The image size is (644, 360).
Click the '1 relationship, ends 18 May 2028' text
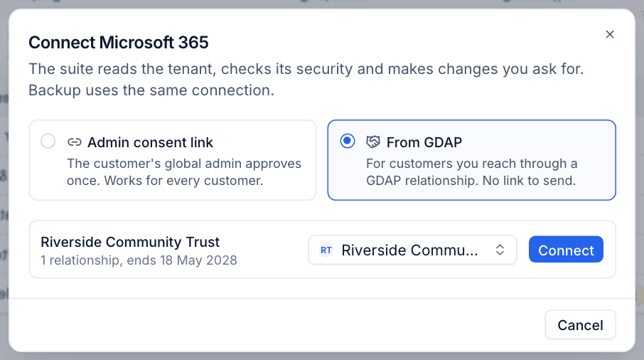pos(139,260)
